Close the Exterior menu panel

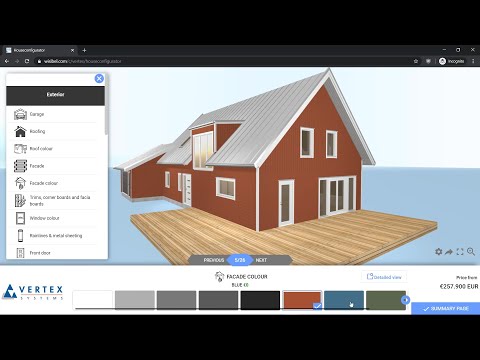click(99, 78)
